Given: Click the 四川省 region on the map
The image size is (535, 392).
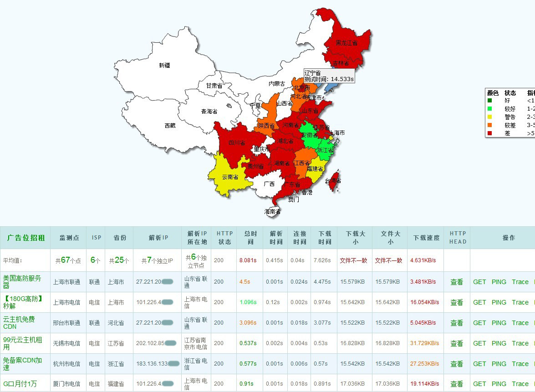Looking at the screenshot, I should pyautogui.click(x=236, y=143).
